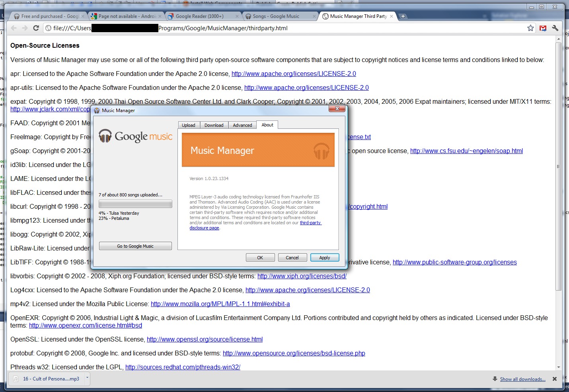The image size is (569, 392).
Task: Close the Music Manager Third Party tab
Action: click(x=392, y=16)
